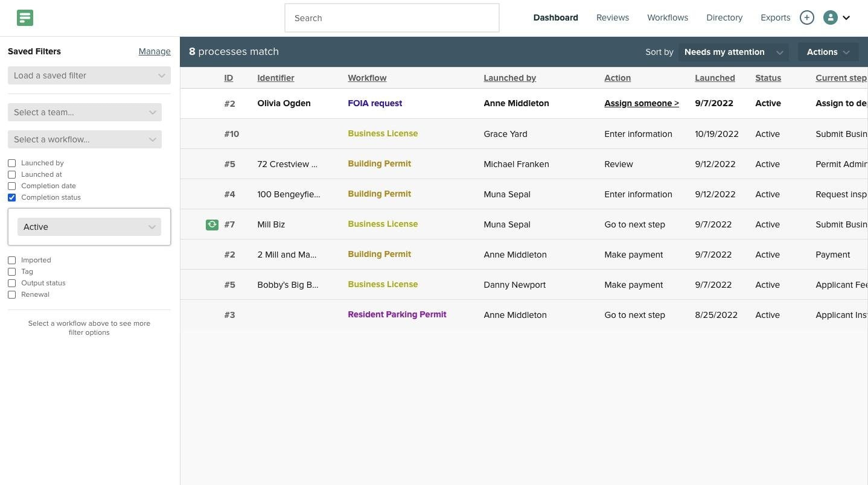Click the green app logo icon
The width and height of the screenshot is (868, 485).
pos(25,18)
